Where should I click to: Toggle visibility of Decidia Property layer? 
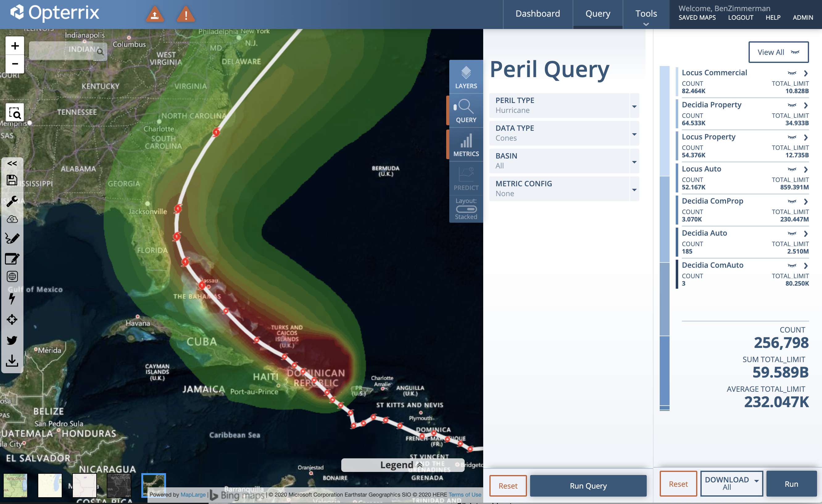click(x=792, y=105)
